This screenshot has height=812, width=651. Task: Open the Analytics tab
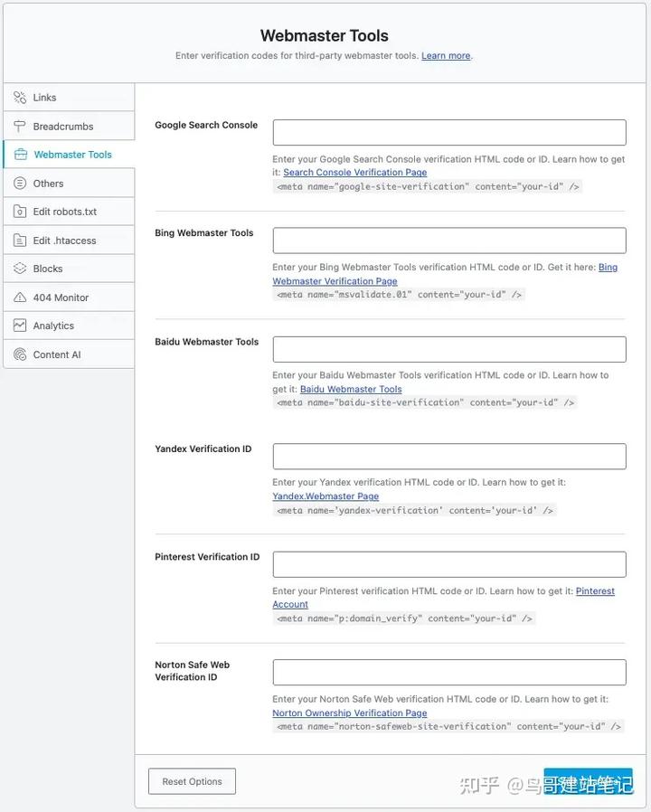point(69,326)
